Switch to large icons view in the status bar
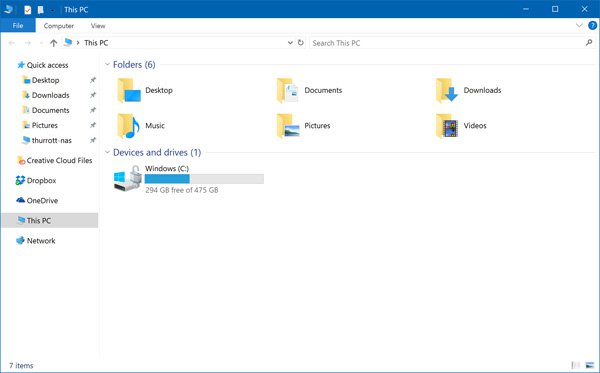This screenshot has width=600, height=373. pos(590,365)
